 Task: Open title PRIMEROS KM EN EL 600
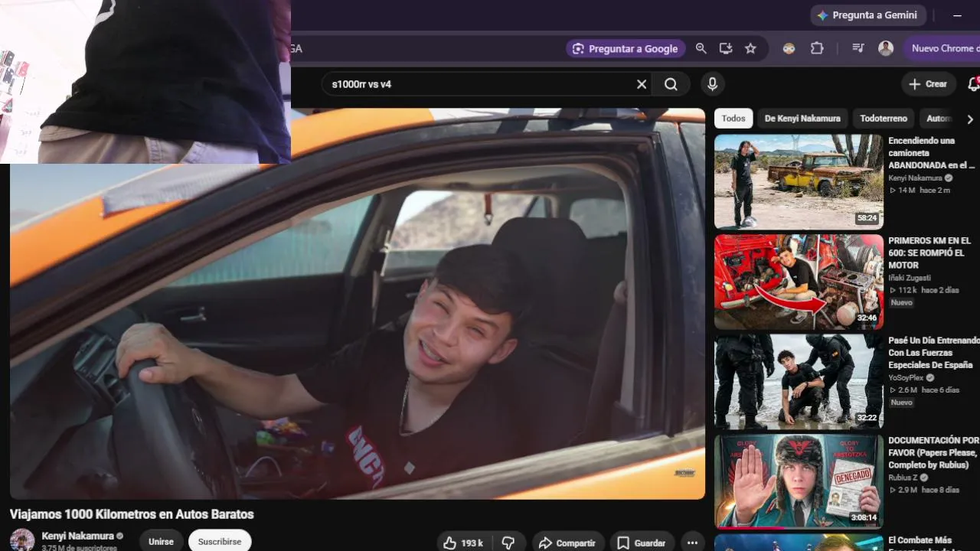(x=929, y=253)
